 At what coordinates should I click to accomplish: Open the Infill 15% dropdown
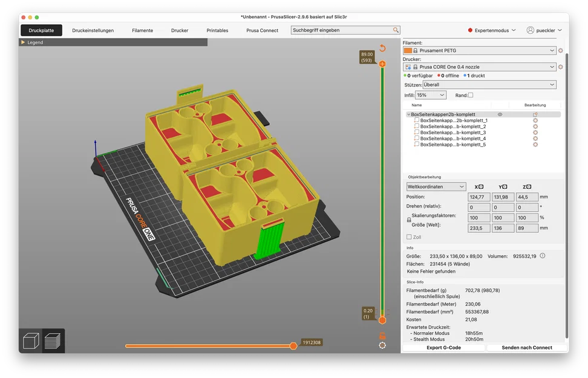pos(431,95)
